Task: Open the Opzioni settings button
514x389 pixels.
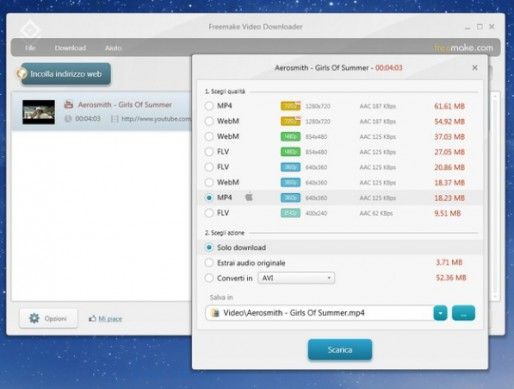Action: 48,319
